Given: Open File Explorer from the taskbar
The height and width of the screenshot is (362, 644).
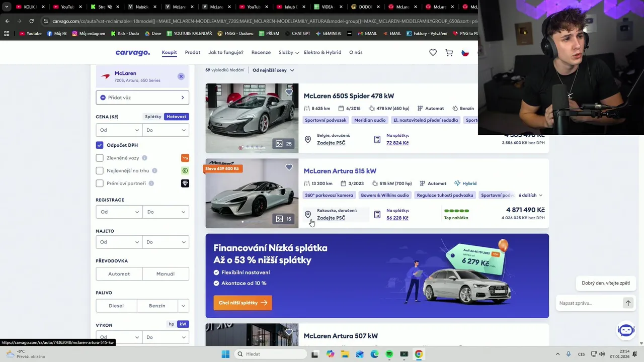Looking at the screenshot, I should pyautogui.click(x=345, y=354).
